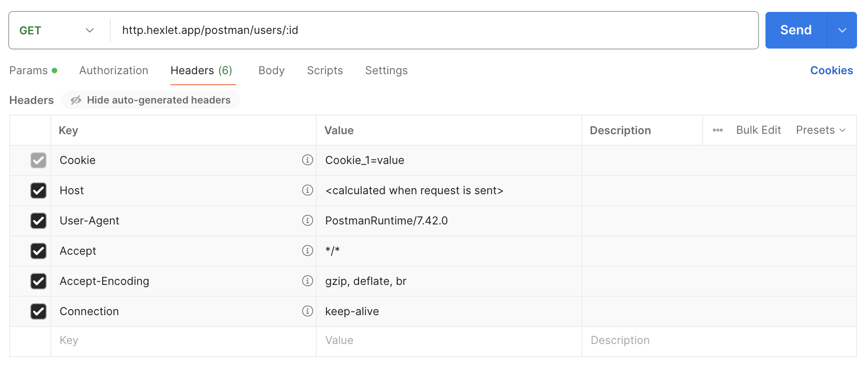
Task: Click the info icon next to Cookie header
Action: point(308,160)
